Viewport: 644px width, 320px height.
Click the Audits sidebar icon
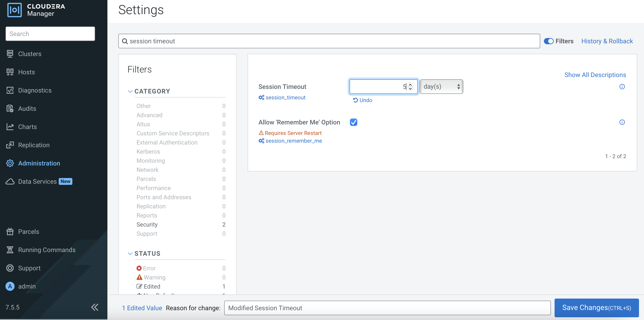pos(10,109)
